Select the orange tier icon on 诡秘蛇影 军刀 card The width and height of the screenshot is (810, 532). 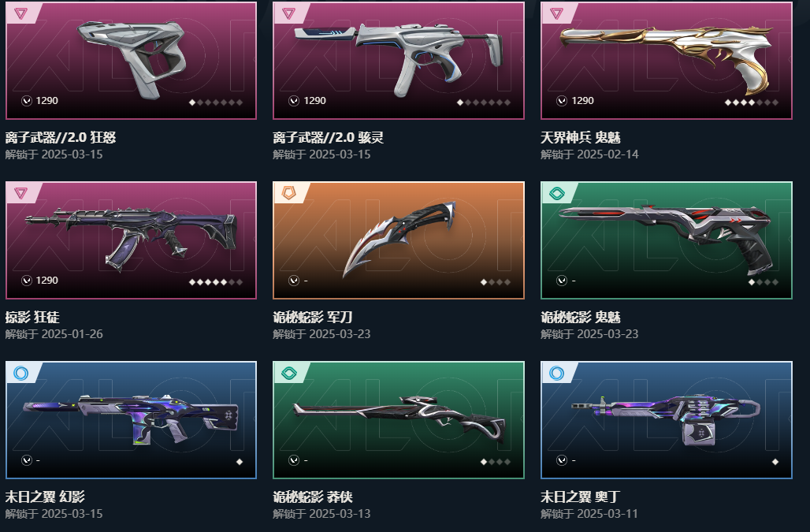click(x=288, y=193)
